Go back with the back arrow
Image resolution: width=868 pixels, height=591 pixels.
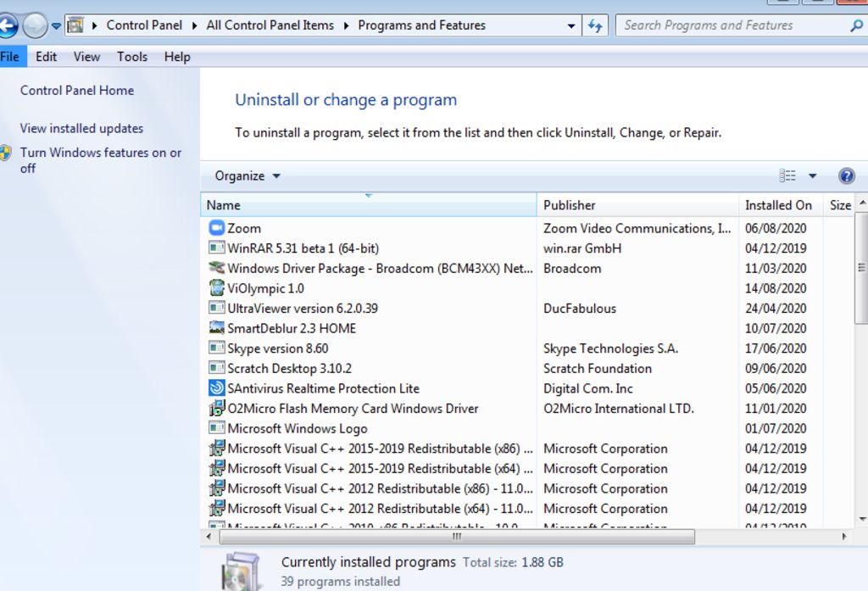[x=7, y=25]
